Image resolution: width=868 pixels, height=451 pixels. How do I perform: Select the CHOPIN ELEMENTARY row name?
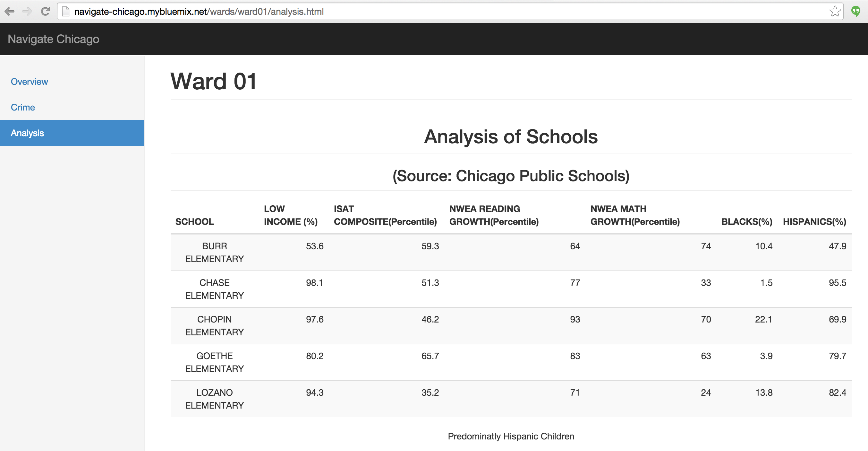pyautogui.click(x=214, y=325)
